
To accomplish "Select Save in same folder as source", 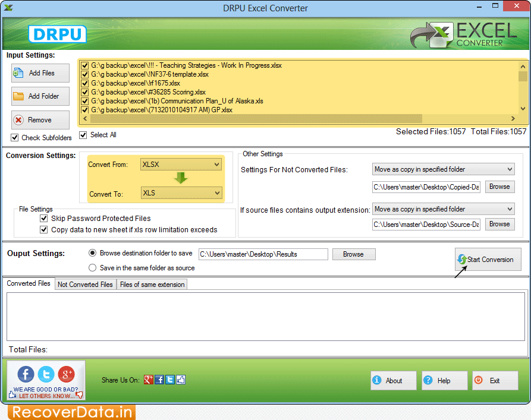I will click(x=92, y=268).
